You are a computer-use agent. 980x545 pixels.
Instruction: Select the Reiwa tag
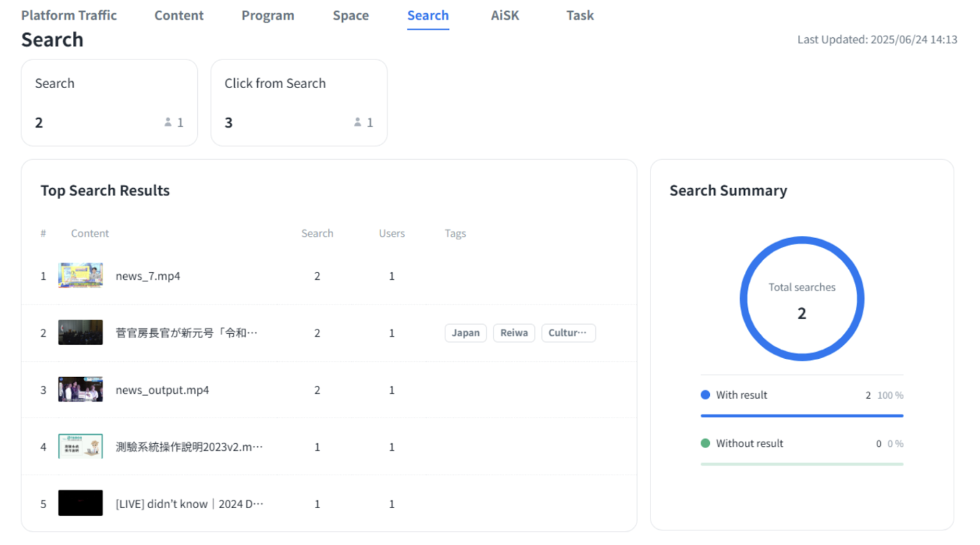pos(514,333)
